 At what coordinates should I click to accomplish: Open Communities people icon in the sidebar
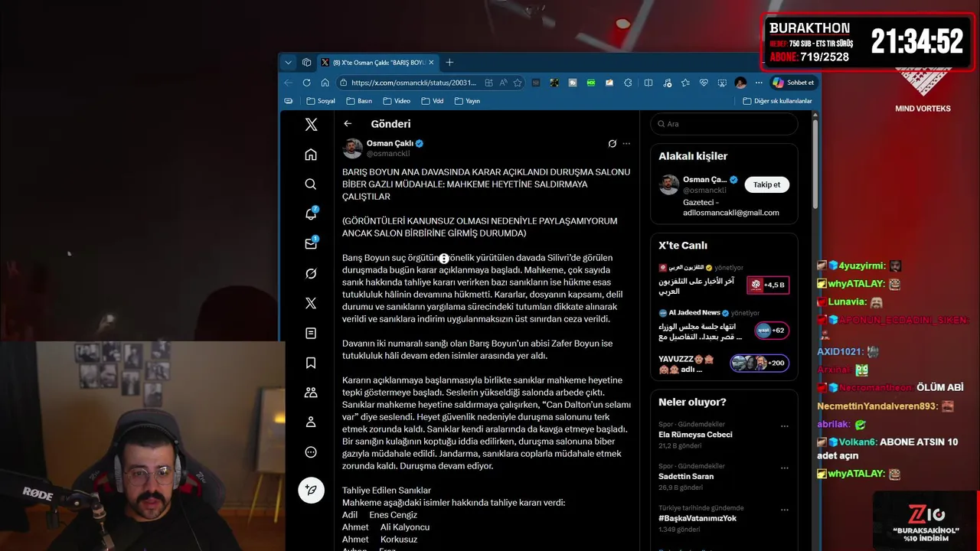coord(311,392)
